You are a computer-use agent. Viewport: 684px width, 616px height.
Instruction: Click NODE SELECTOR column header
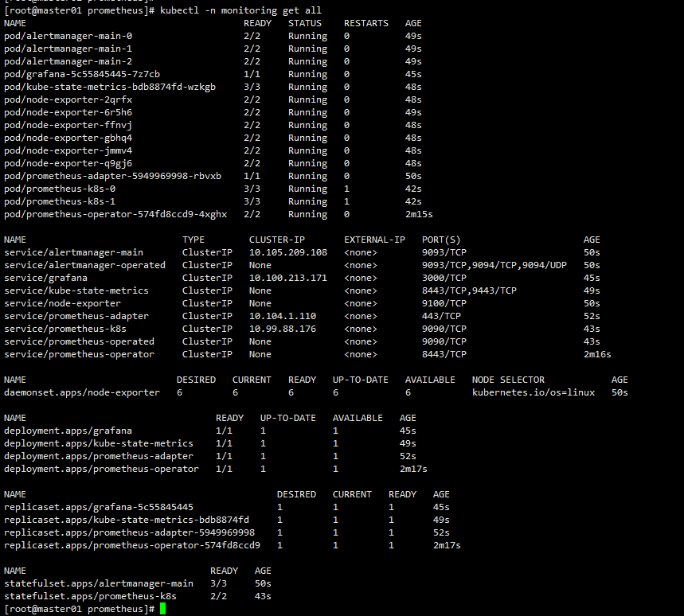pos(508,380)
